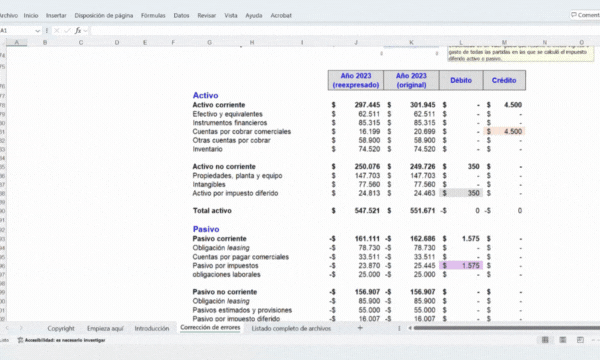Select the Activo por impuesto diferido label
The height and width of the screenshot is (360, 600).
(235, 193)
